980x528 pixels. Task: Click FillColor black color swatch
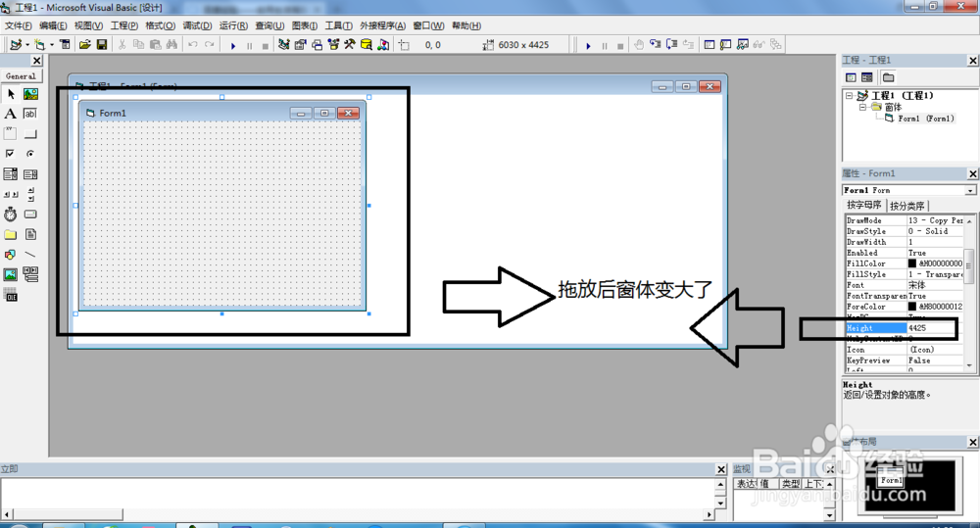click(x=911, y=264)
